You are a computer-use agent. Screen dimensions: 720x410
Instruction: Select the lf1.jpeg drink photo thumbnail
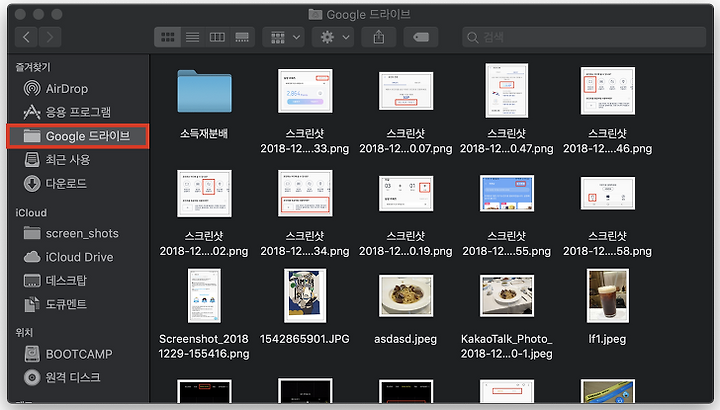608,296
